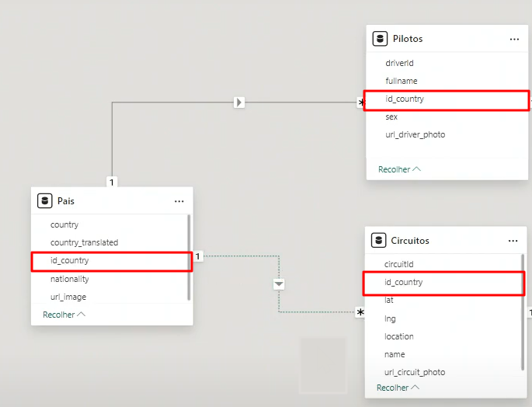The height and width of the screenshot is (407, 532).
Task: Click the Circuitos table vertical scrollbar
Action: tap(522, 311)
